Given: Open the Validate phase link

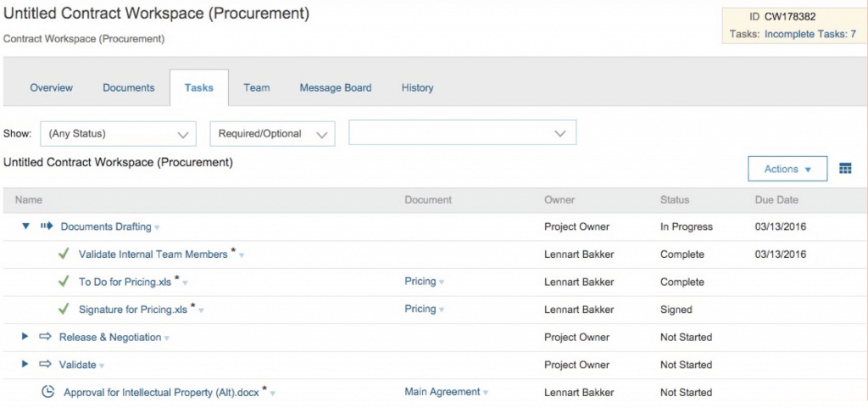Looking at the screenshot, I should 77,365.
